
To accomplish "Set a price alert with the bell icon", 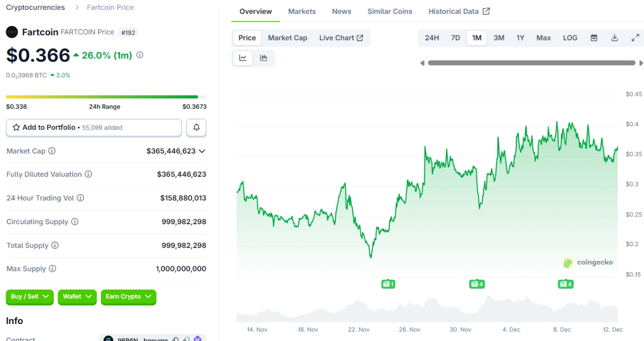I will (x=196, y=127).
